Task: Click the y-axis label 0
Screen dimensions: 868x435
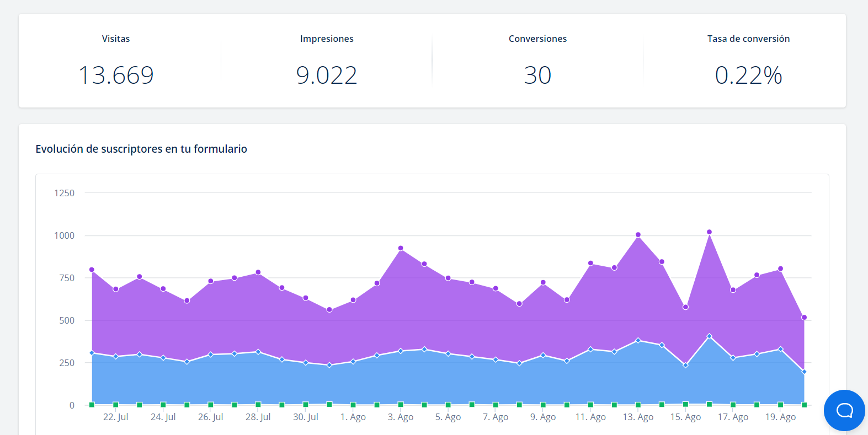Action: click(72, 405)
